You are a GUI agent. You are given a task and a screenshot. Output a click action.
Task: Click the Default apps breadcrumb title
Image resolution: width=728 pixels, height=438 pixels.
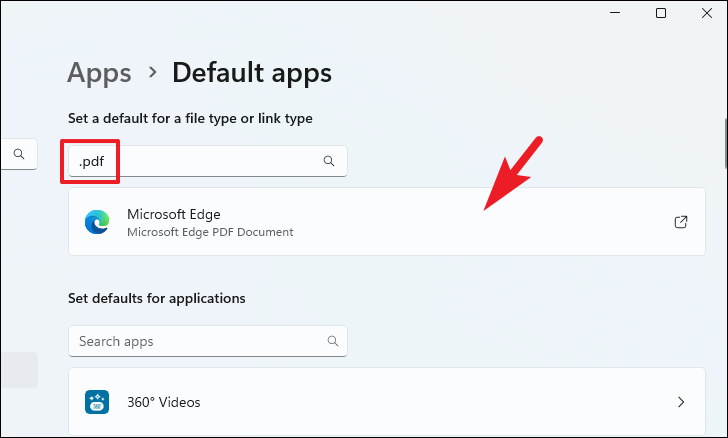(252, 73)
